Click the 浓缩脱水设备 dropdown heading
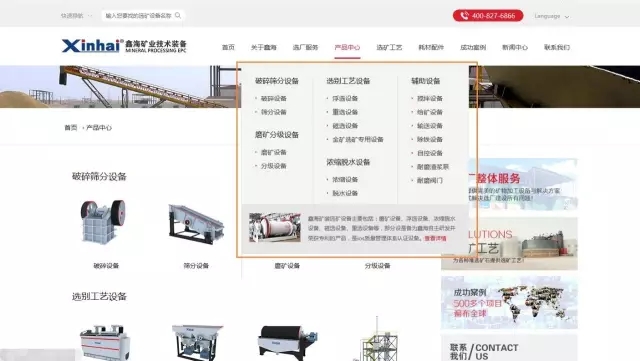 tap(348, 162)
